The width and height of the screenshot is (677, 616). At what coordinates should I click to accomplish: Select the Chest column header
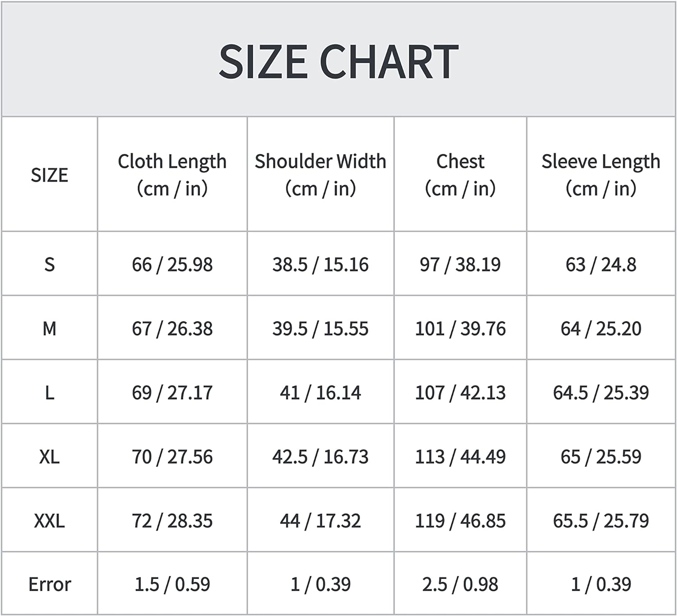(x=460, y=175)
